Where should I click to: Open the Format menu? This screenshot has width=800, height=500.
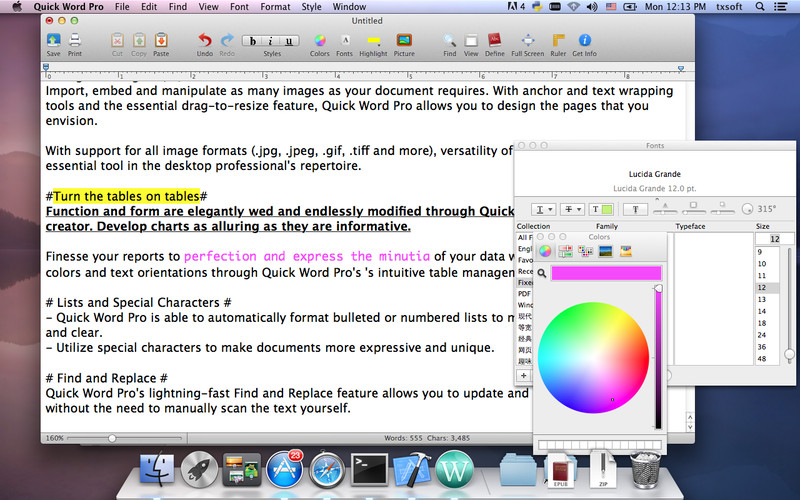point(275,7)
